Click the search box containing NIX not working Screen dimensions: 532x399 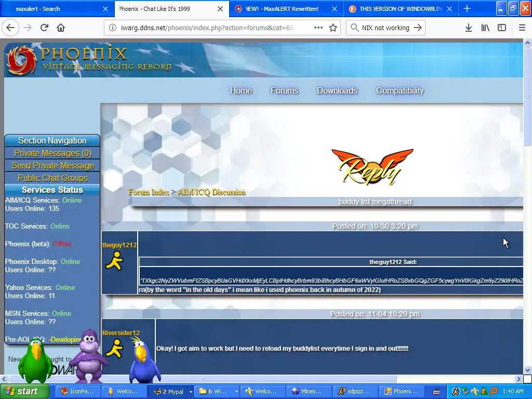[x=385, y=28]
